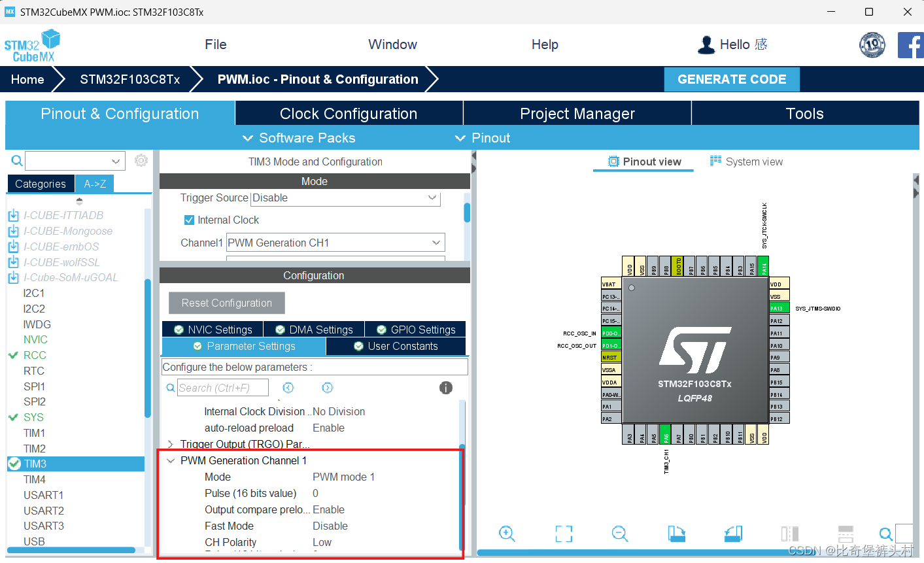Open the File menu
This screenshot has width=924, height=563.
click(x=216, y=44)
